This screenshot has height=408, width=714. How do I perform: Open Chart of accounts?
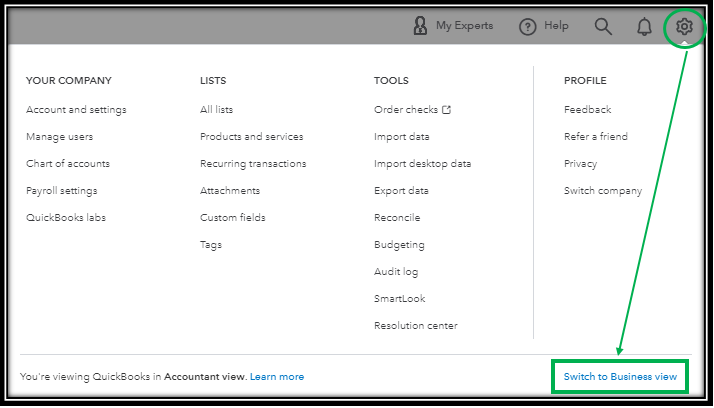coord(68,163)
